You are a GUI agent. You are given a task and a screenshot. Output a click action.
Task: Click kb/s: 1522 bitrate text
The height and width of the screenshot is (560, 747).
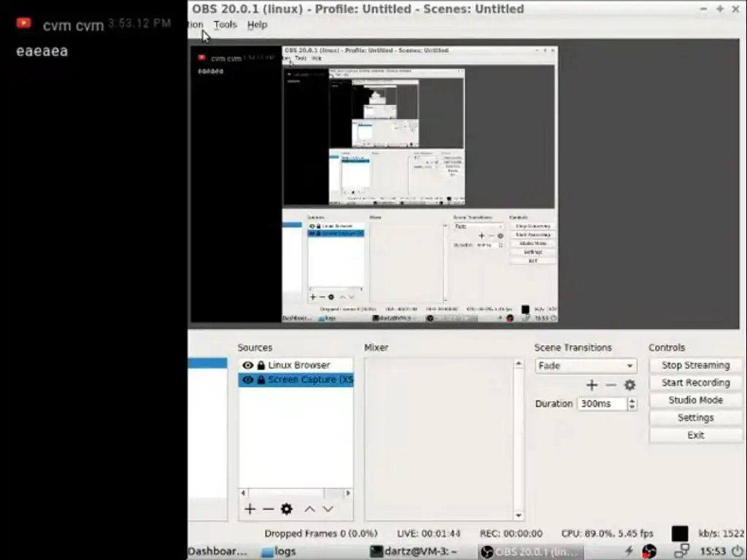pyautogui.click(x=721, y=534)
